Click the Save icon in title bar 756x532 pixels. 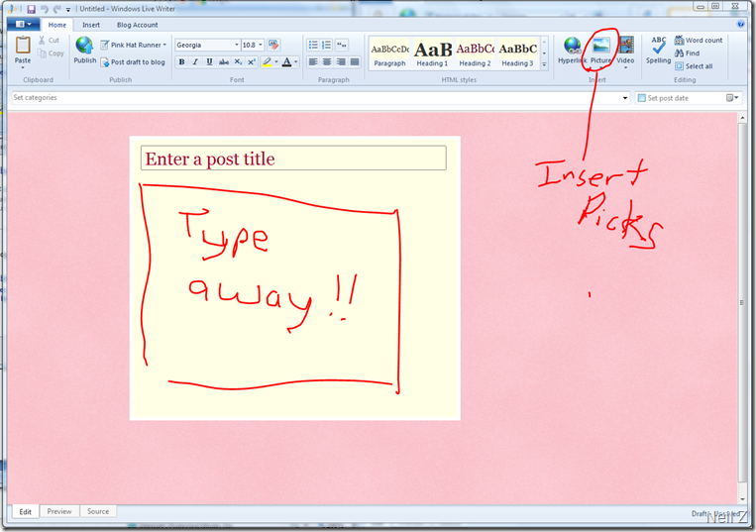32,9
